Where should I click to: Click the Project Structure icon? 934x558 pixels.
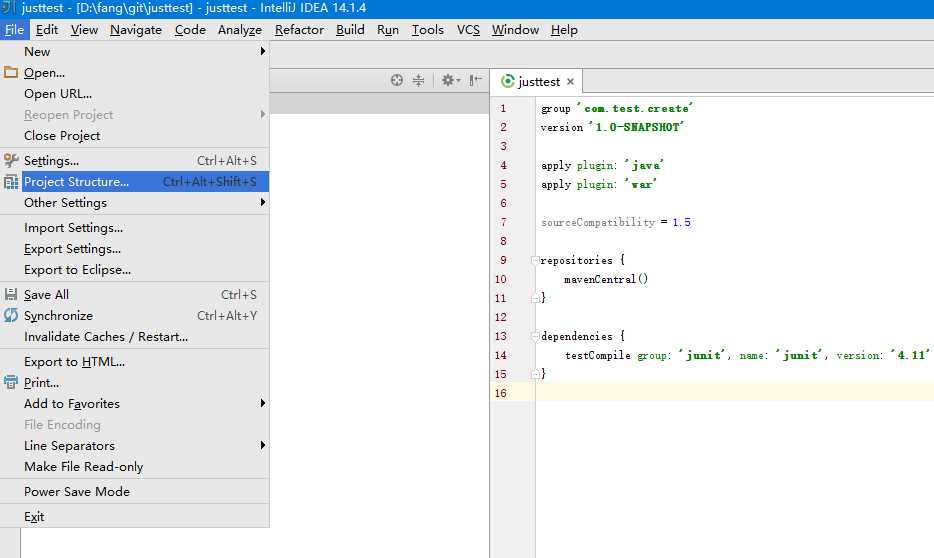[11, 182]
